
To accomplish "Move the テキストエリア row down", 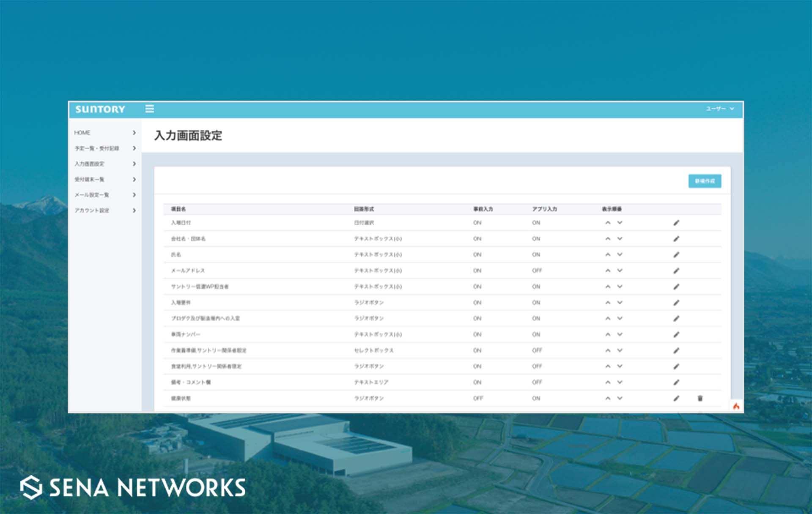I will [x=620, y=382].
